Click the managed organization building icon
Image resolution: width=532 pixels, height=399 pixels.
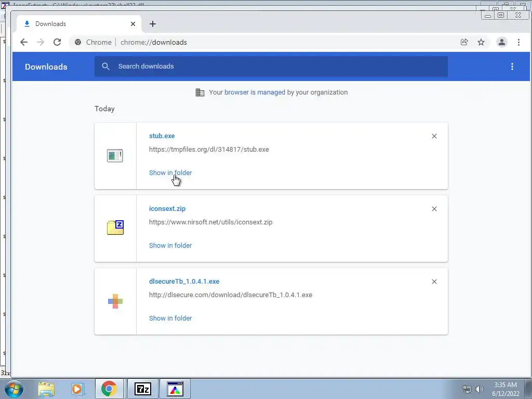click(x=200, y=92)
